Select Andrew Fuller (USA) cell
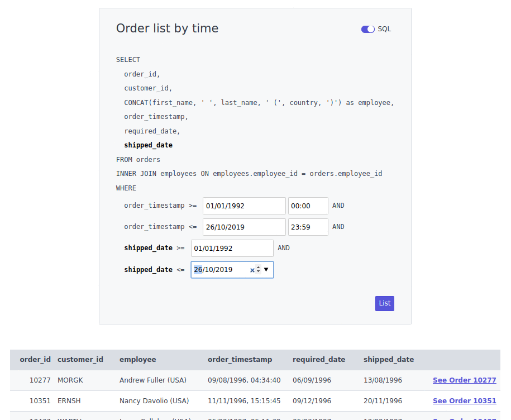The height and width of the screenshot is (420, 511). click(x=153, y=380)
